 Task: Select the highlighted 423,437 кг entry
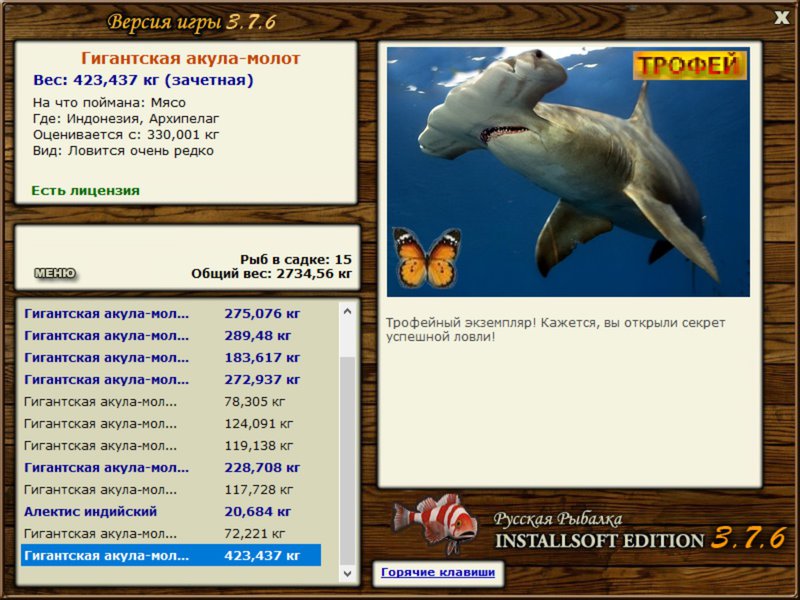point(171,555)
